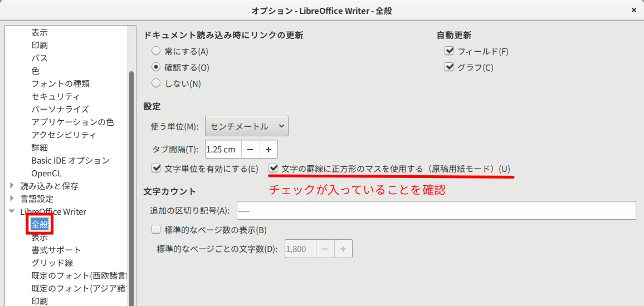Select グリッド線 in the tree
The height and width of the screenshot is (306, 644).
coord(52,263)
